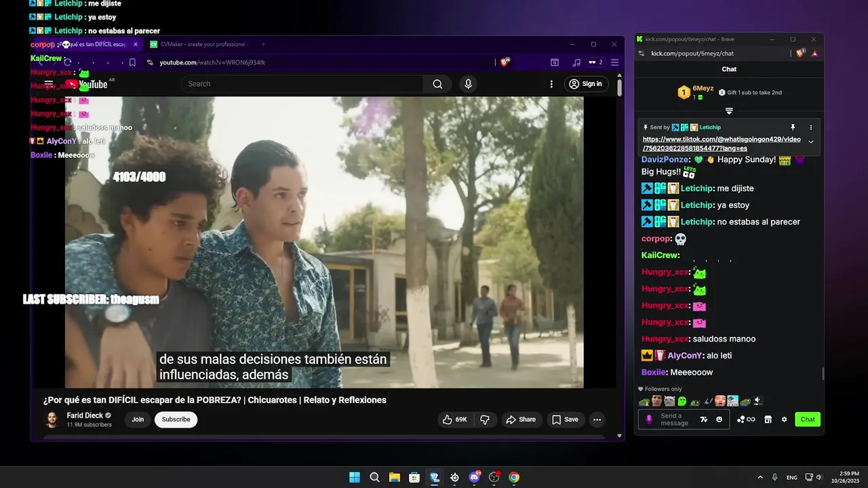Click DavizPonze username in chat
Viewport: 868px width, 488px height.
tap(665, 159)
